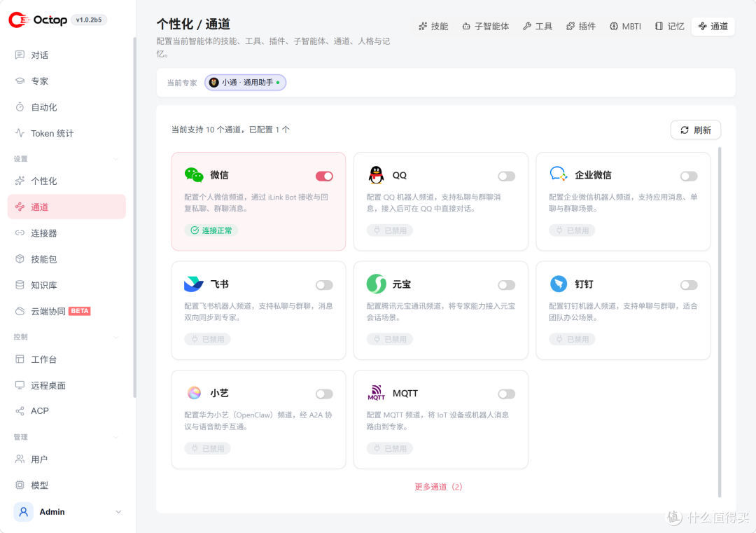Image resolution: width=756 pixels, height=533 pixels.
Task: Enable the QQ channel toggle
Action: coord(507,176)
